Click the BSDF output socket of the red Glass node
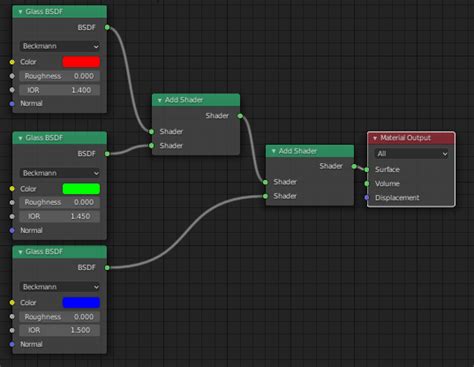The width and height of the screenshot is (474, 367). [107, 27]
